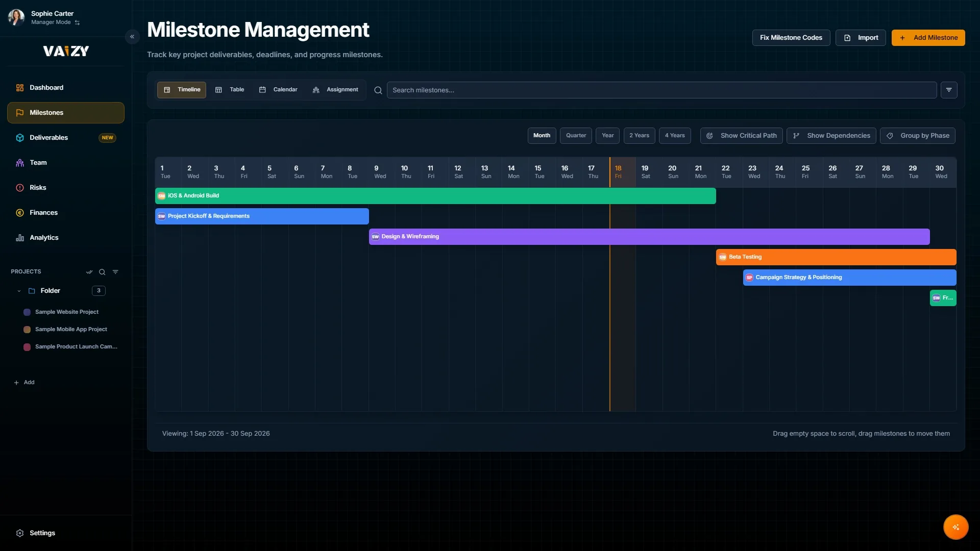Screen dimensions: 980x551
Task: Click the VAIZY logo
Action: point(66,51)
